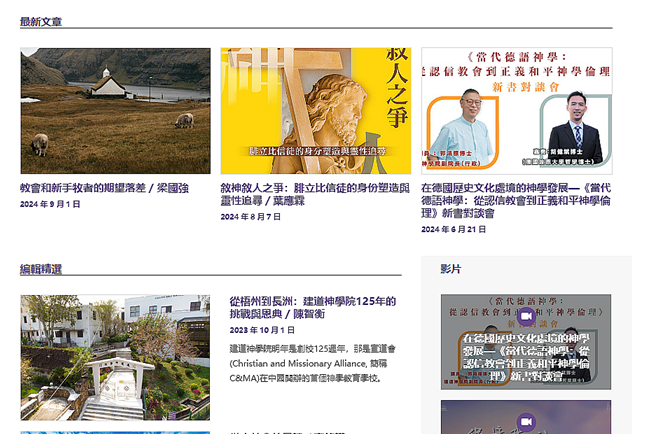Open the second video thumbnail with purple sky
This screenshot has width=649, height=434.
526,417
